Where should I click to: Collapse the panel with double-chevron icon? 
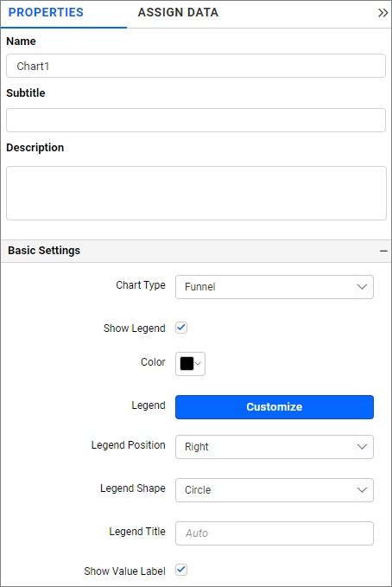(383, 13)
